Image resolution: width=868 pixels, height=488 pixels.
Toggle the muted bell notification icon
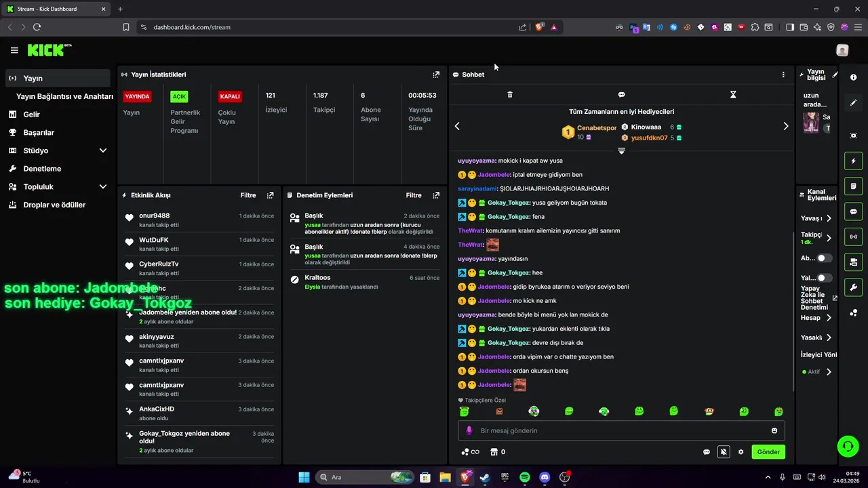click(x=724, y=452)
